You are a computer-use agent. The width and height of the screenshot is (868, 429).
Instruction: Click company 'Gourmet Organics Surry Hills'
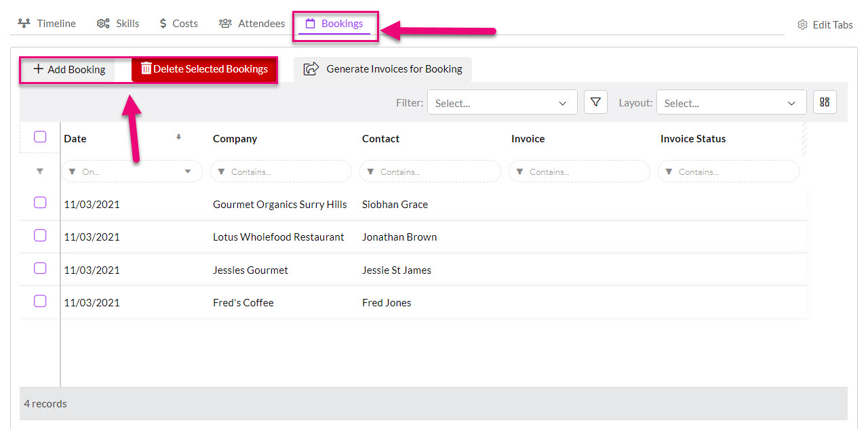279,204
